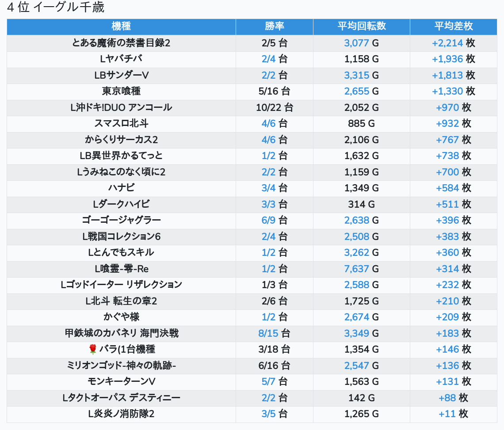Click the 3/18 台 win rate cell
This screenshot has height=430, width=504.
(x=274, y=349)
